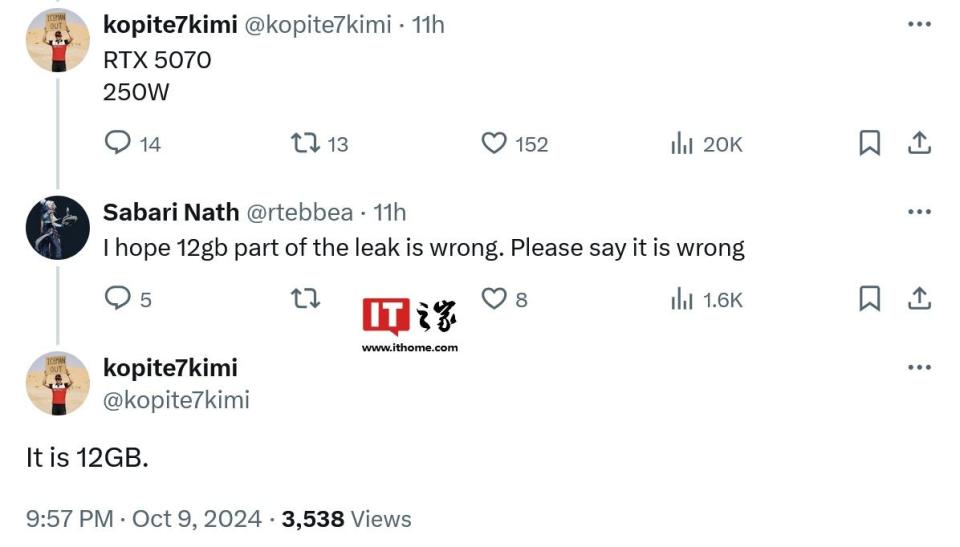
Task: Open more options for Sabari Nath's tweet
Action: [x=919, y=212]
